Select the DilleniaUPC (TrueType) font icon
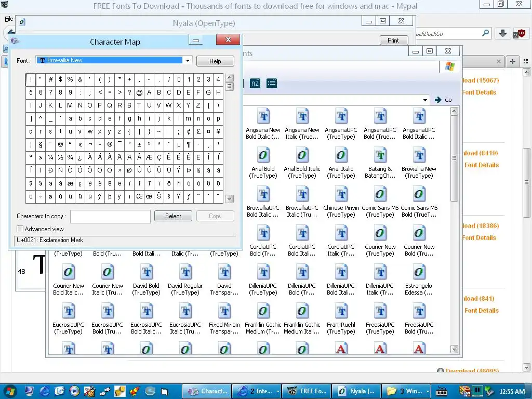 263,272
